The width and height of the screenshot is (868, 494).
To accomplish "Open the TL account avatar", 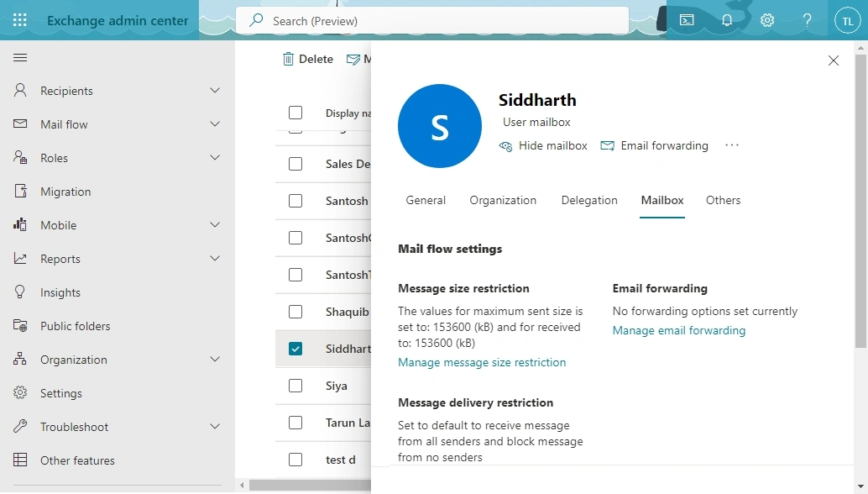I will (848, 21).
